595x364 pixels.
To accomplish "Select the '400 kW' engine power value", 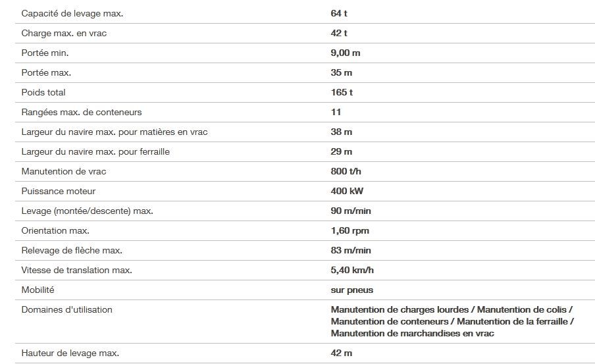I will coord(348,191).
